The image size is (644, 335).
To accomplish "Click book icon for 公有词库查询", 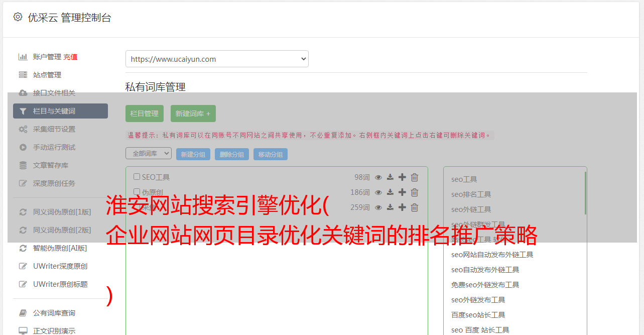I will coord(23,313).
